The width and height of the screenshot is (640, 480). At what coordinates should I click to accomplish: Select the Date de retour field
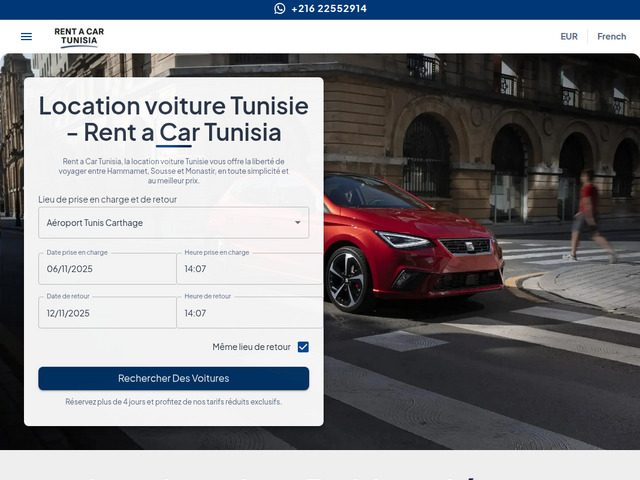point(107,313)
